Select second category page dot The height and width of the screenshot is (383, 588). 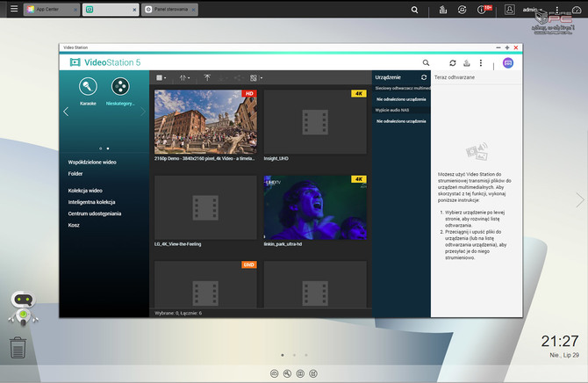pyautogui.click(x=108, y=148)
